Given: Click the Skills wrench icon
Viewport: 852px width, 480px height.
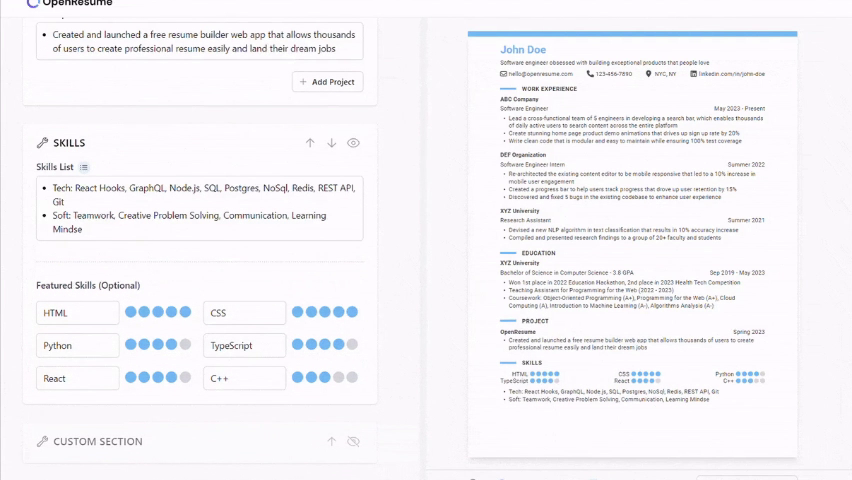Looking at the screenshot, I should pos(42,143).
